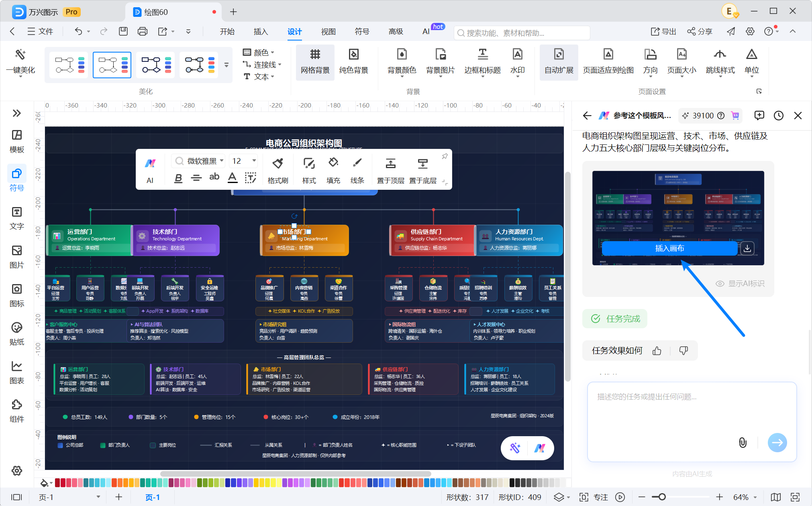Toggle 专注 focus mode in status bar
Viewport: 812px width, 506px height.
[x=594, y=497]
